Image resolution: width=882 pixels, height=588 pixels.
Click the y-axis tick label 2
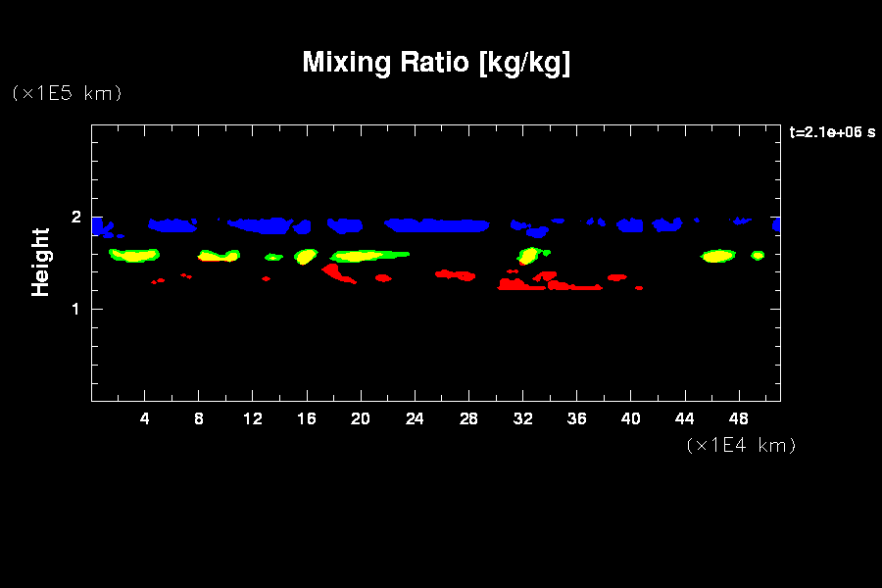pyautogui.click(x=74, y=218)
